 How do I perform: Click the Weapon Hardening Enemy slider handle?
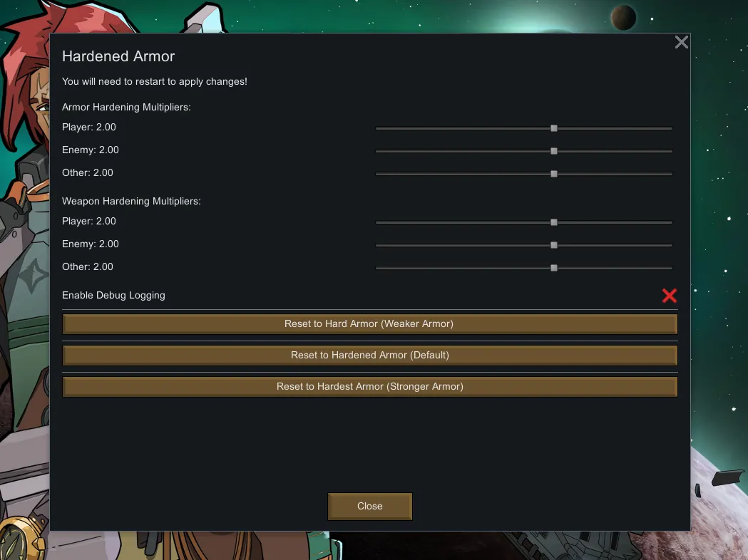coord(553,245)
